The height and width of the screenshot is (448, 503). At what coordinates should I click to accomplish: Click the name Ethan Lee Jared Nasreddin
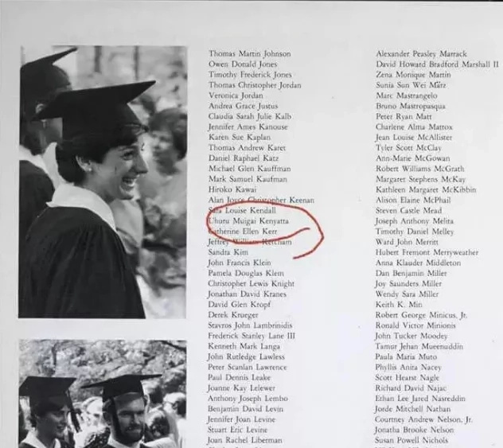coord(420,399)
